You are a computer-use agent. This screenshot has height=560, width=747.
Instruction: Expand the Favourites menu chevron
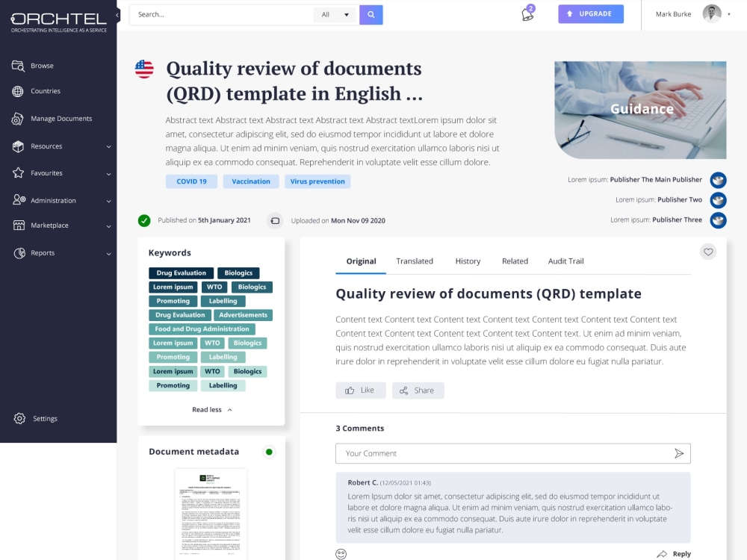tap(108, 174)
